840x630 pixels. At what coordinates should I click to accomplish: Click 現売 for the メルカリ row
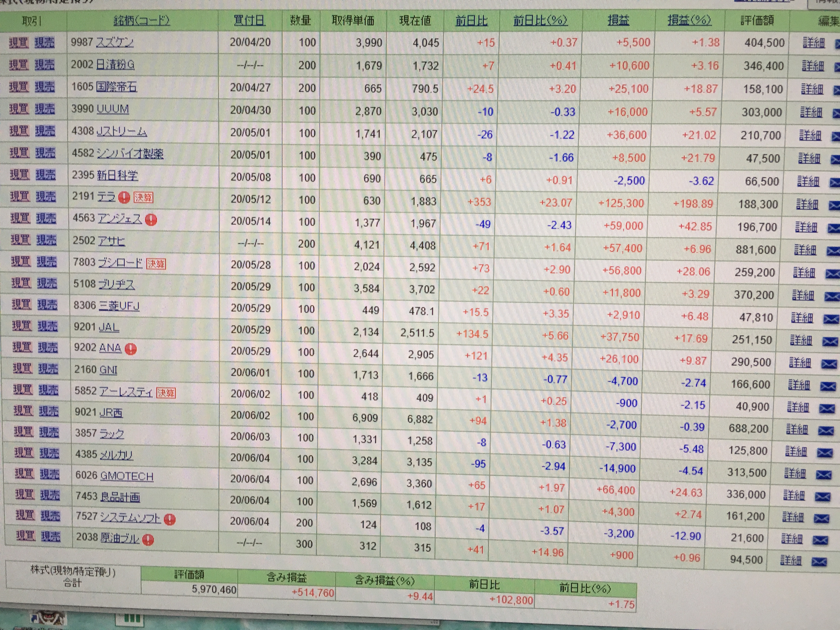click(50, 453)
